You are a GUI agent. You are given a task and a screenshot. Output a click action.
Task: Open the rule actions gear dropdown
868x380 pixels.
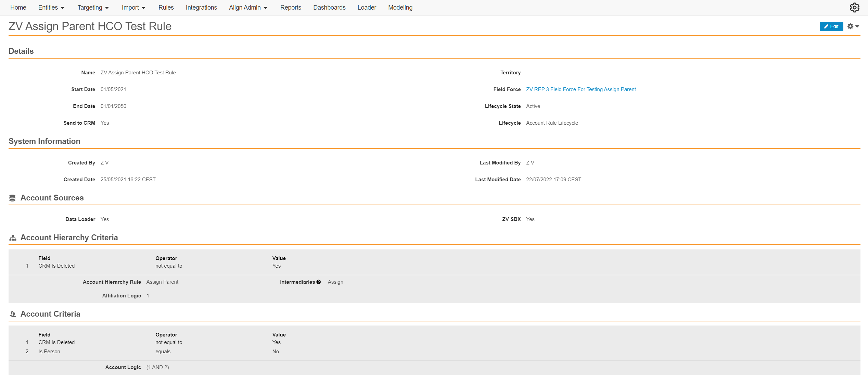coord(853,26)
